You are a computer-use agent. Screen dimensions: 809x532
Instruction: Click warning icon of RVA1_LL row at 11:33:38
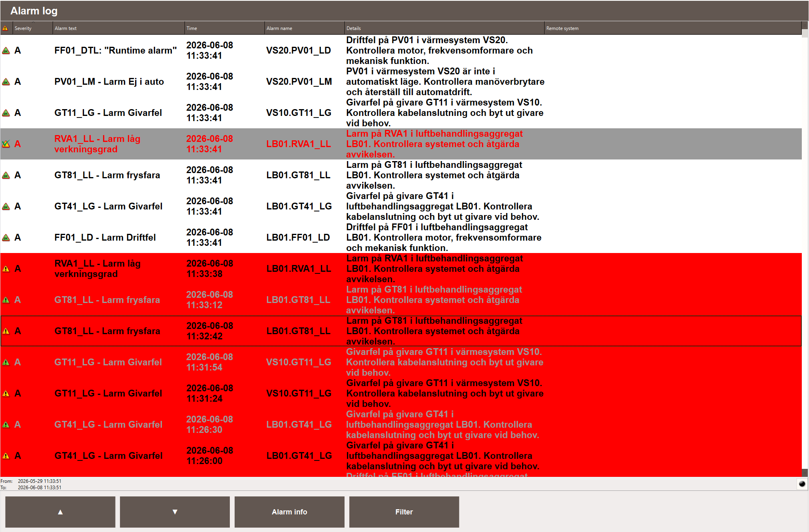6,269
